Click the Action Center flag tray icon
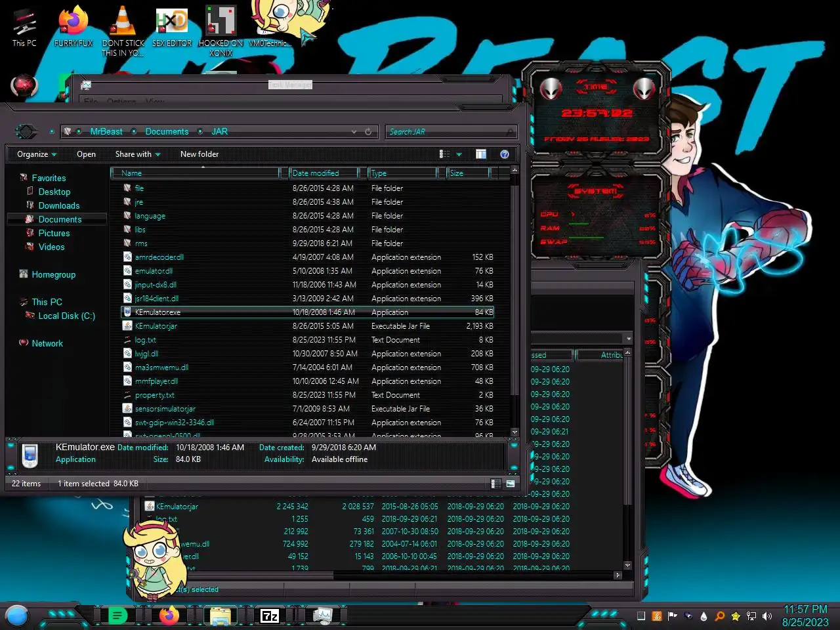Image resolution: width=840 pixels, height=630 pixels. point(673,616)
